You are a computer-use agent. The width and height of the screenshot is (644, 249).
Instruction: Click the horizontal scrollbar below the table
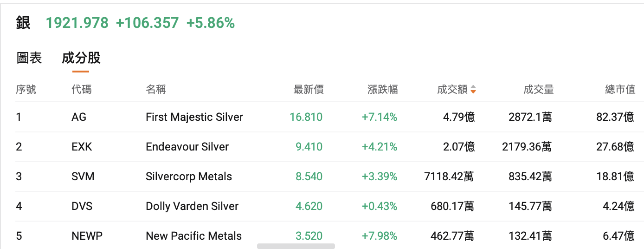pyautogui.click(x=296, y=246)
